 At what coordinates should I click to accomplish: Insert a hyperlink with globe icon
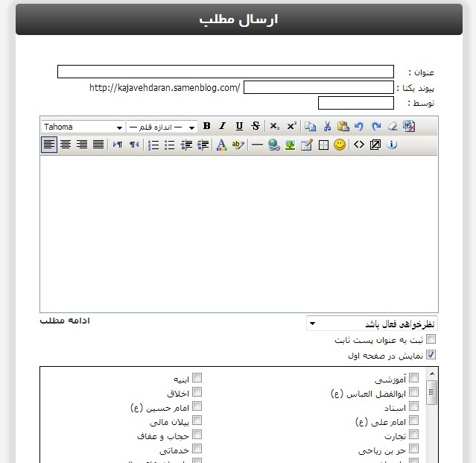[274, 145]
